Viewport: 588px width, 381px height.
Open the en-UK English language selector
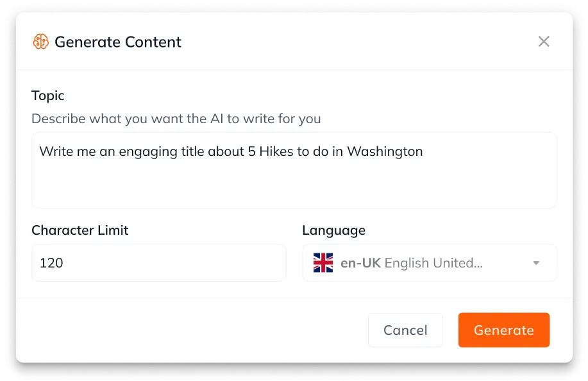click(x=430, y=262)
